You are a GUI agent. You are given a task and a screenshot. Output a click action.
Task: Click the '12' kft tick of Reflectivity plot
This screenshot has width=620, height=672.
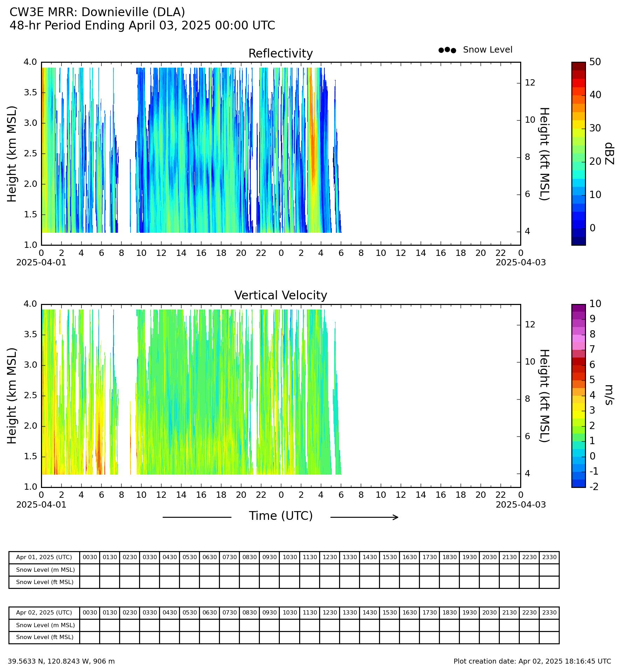(x=530, y=82)
